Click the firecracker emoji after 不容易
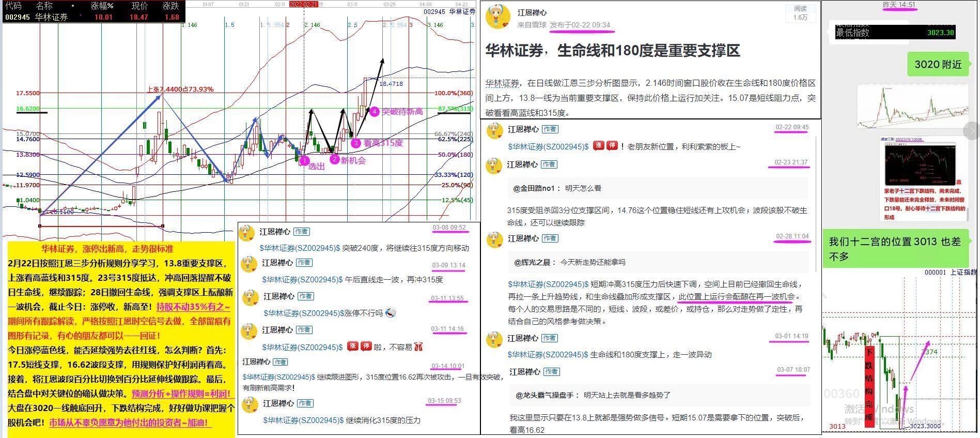 click(418, 346)
